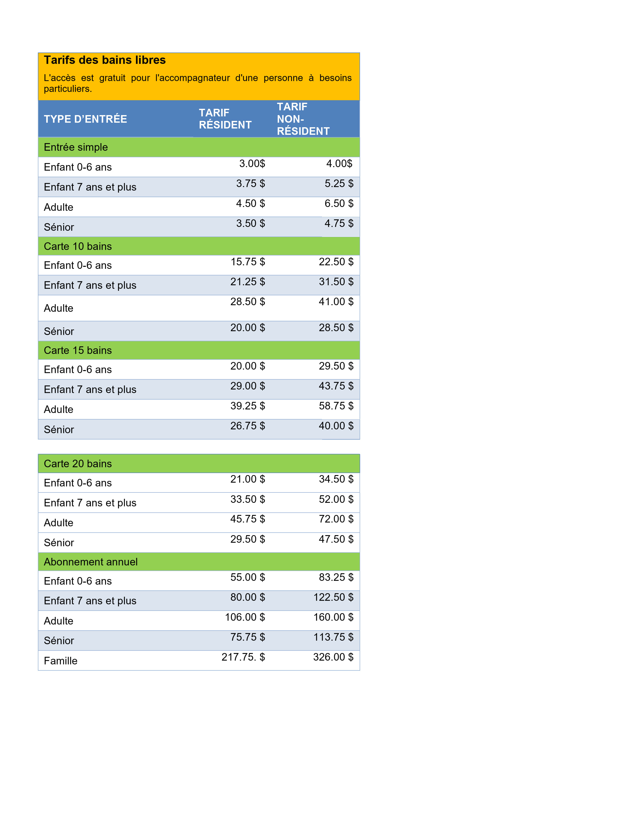Viewport: 644px width, 833px height.
Task: Click the 3.00$ resident single entry price
Action: coord(252,164)
